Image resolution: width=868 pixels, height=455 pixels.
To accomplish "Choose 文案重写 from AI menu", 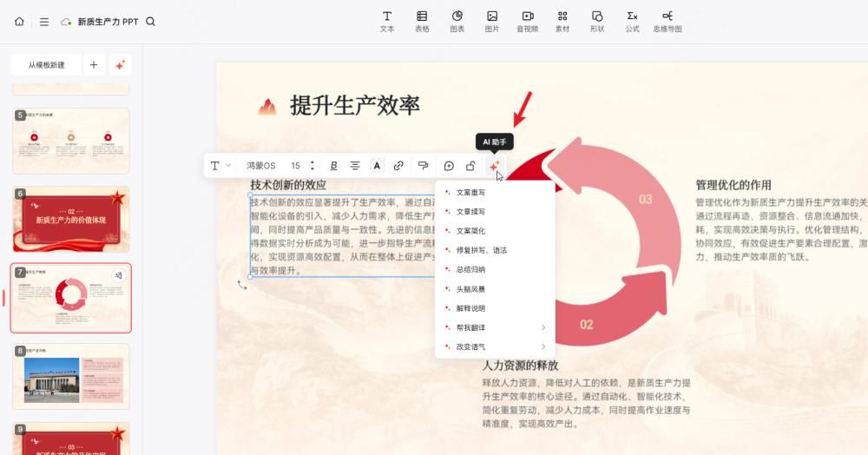I will (495, 193).
